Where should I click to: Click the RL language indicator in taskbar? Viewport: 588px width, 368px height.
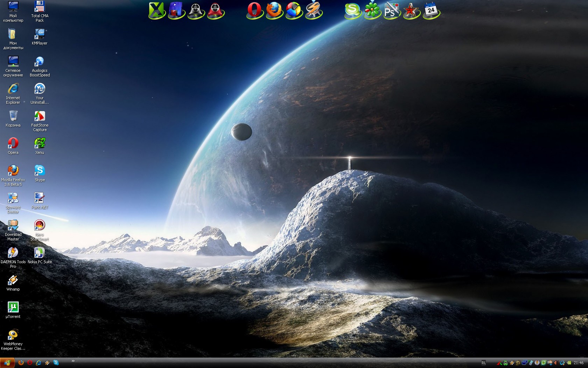(484, 363)
